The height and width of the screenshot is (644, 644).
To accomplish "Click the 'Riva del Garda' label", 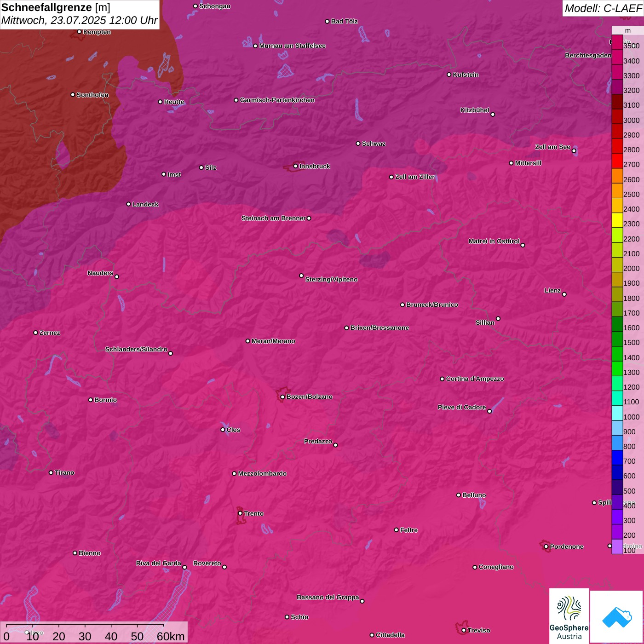I will coord(159,563).
